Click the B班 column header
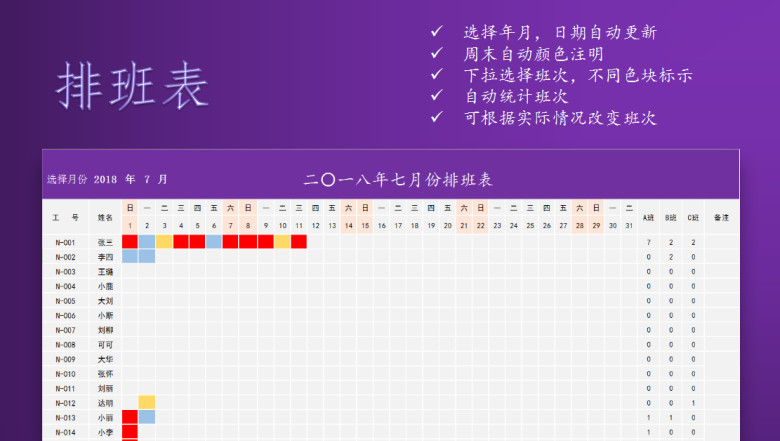Screen dimensions: 780x441 (671, 217)
